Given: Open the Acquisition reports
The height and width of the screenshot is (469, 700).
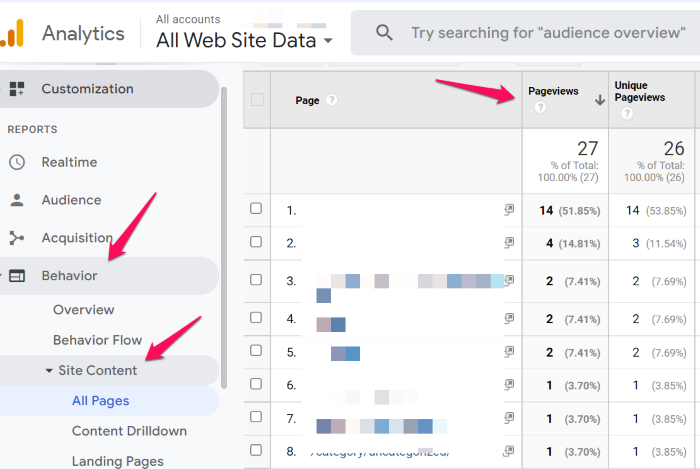Looking at the screenshot, I should 77,238.
